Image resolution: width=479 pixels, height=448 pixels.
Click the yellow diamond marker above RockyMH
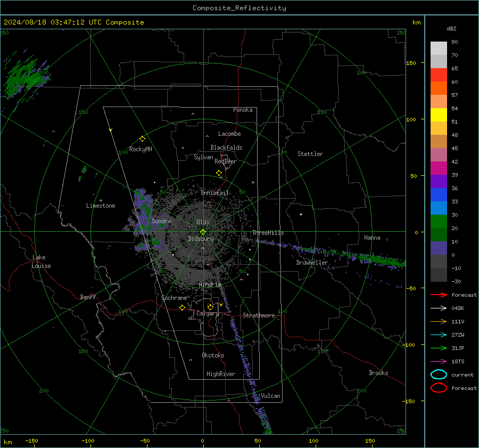pos(142,139)
